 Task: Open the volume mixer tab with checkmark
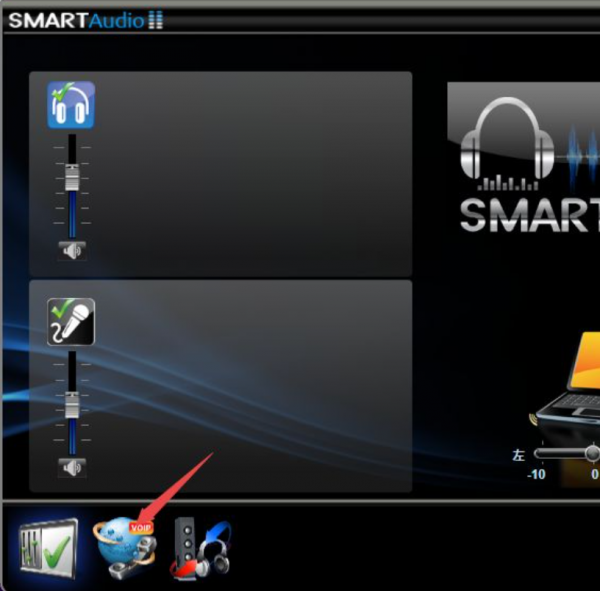click(x=48, y=548)
